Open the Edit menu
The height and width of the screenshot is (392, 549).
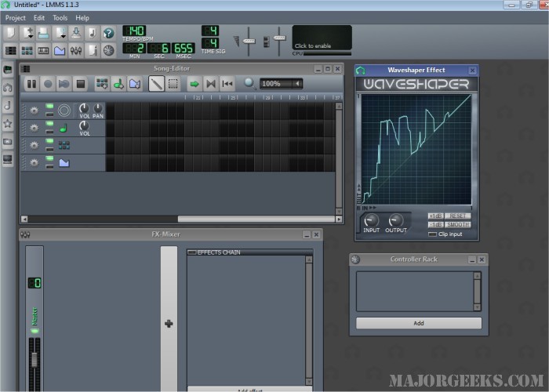39,18
